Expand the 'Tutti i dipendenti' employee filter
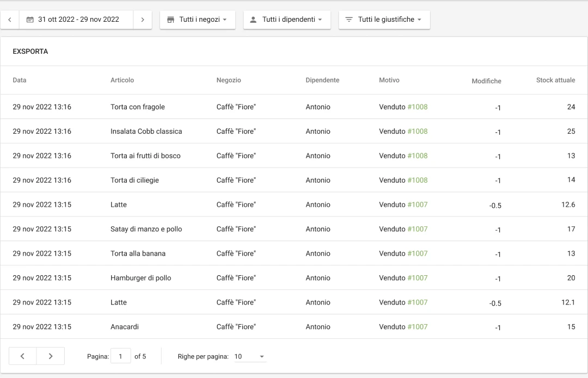588x378 pixels. [287, 20]
